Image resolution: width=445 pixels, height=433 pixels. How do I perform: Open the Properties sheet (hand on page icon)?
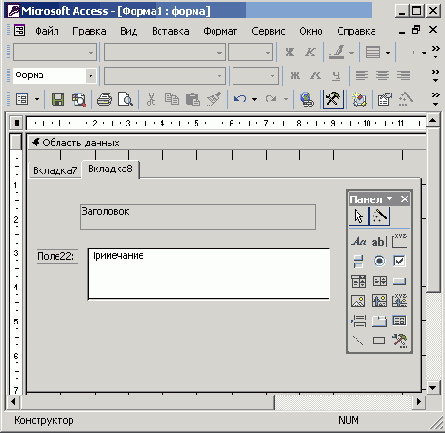pyautogui.click(x=384, y=99)
